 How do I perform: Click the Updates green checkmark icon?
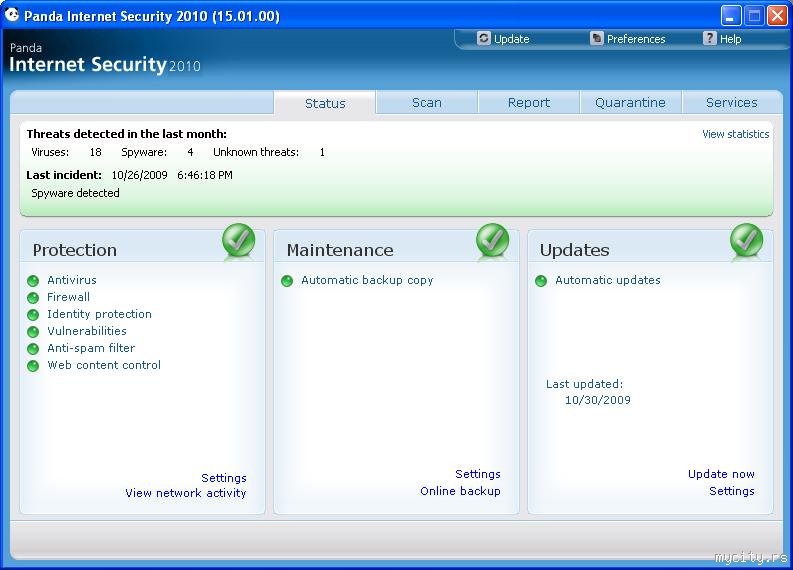tap(746, 240)
